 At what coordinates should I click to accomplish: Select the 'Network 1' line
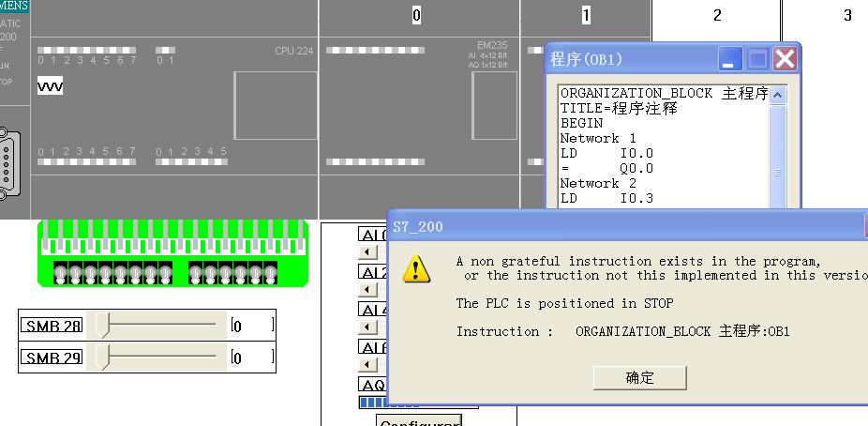598,138
